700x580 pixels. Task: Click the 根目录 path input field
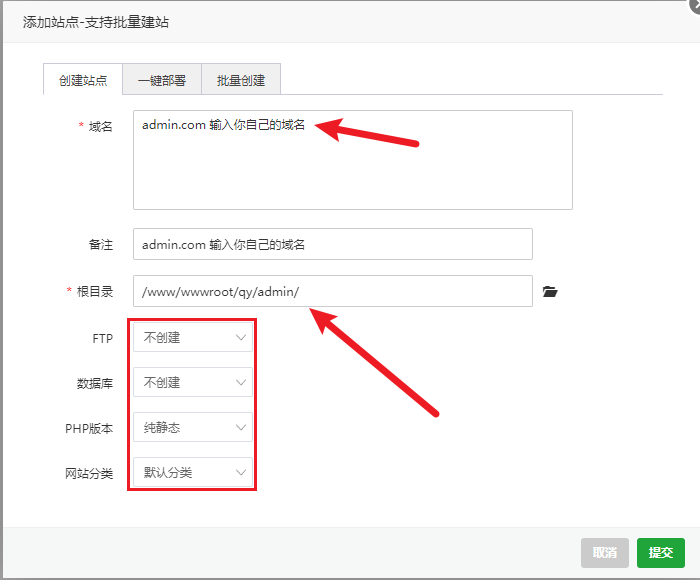click(x=332, y=292)
